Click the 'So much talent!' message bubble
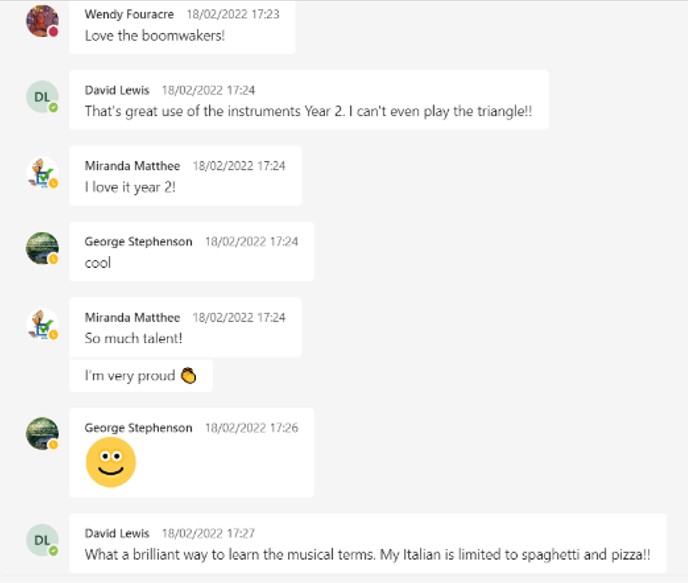Screen dimensions: 688x583 [x=186, y=327]
